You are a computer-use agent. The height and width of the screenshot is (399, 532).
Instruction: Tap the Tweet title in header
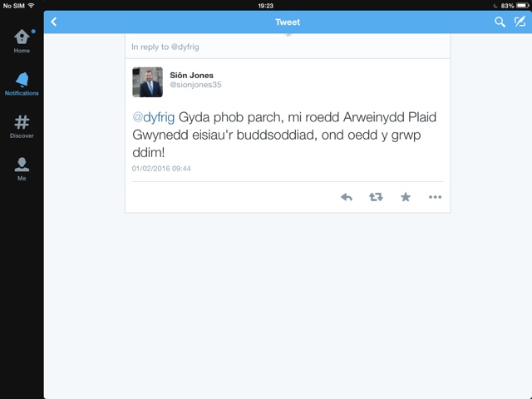[288, 22]
